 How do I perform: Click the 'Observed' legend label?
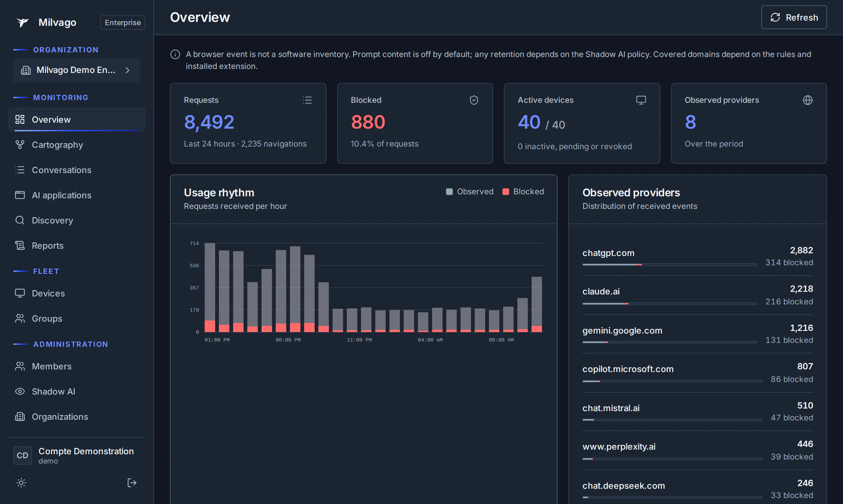[x=475, y=192]
